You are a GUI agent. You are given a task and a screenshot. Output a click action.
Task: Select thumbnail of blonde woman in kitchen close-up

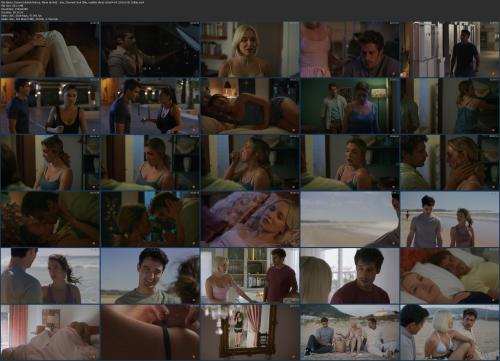click(x=250, y=49)
